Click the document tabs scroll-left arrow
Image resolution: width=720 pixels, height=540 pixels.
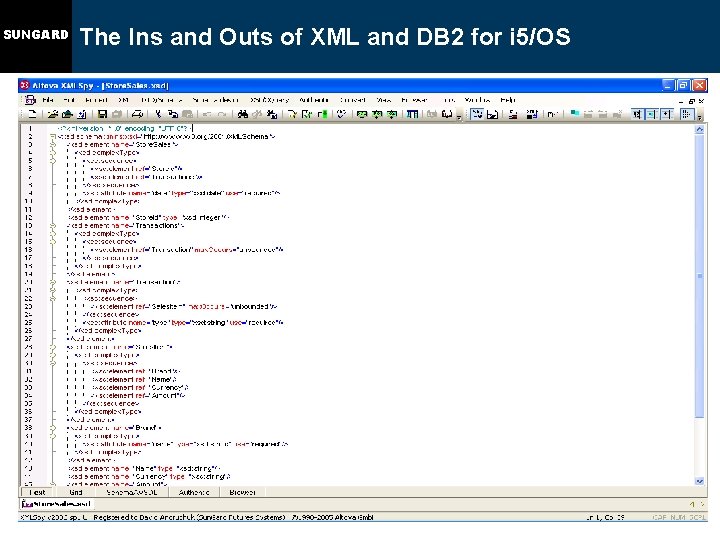692,504
